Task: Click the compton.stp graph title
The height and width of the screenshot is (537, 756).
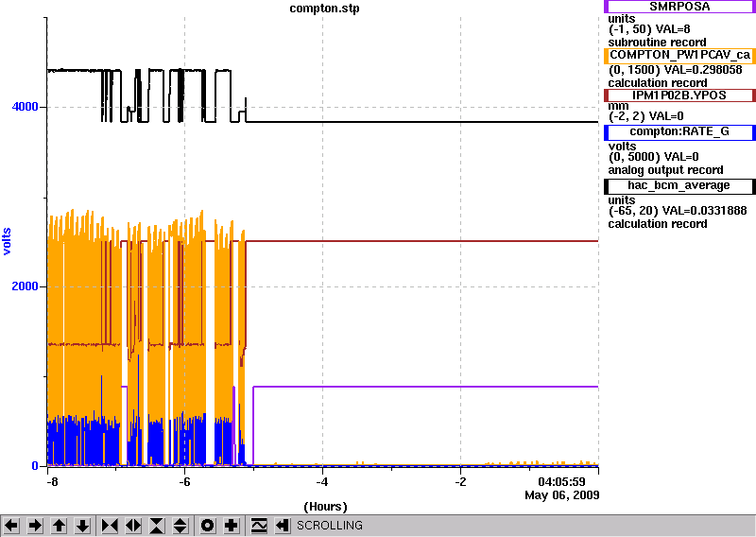Action: (324, 9)
